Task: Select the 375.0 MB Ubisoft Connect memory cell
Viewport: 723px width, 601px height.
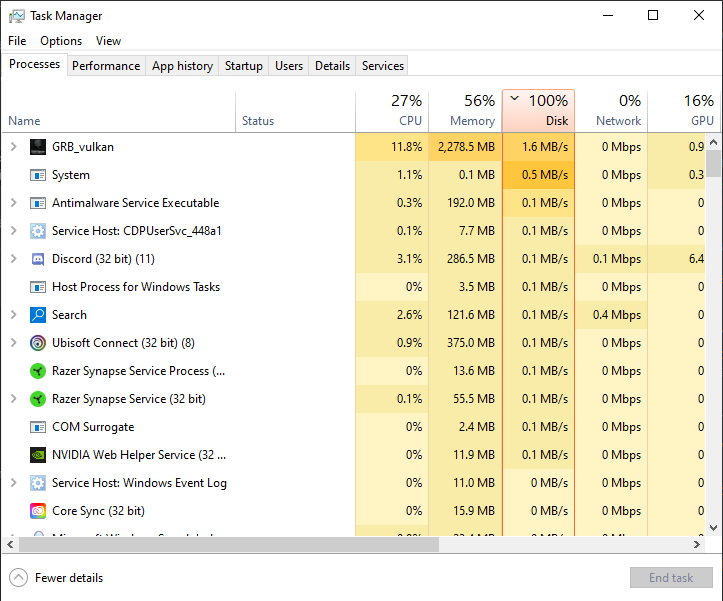Action: 465,343
